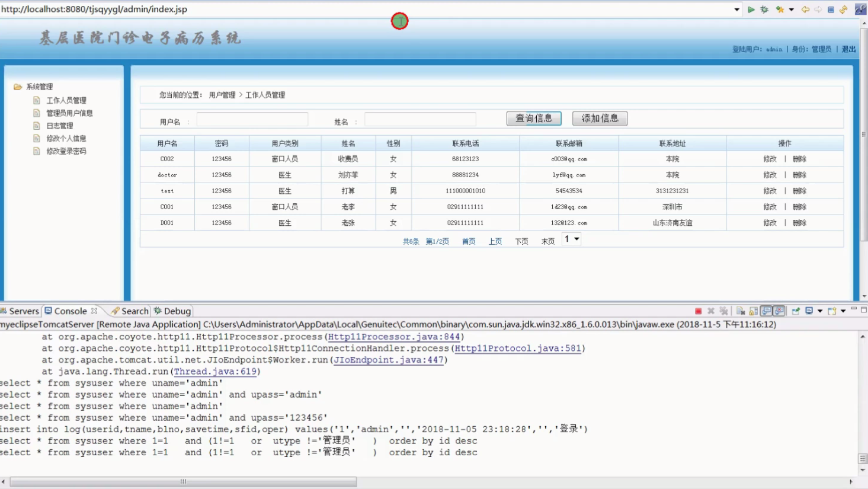This screenshot has height=489, width=868.
Task: Toggle Scroll Lock in console toolbar
Action: pos(754,311)
